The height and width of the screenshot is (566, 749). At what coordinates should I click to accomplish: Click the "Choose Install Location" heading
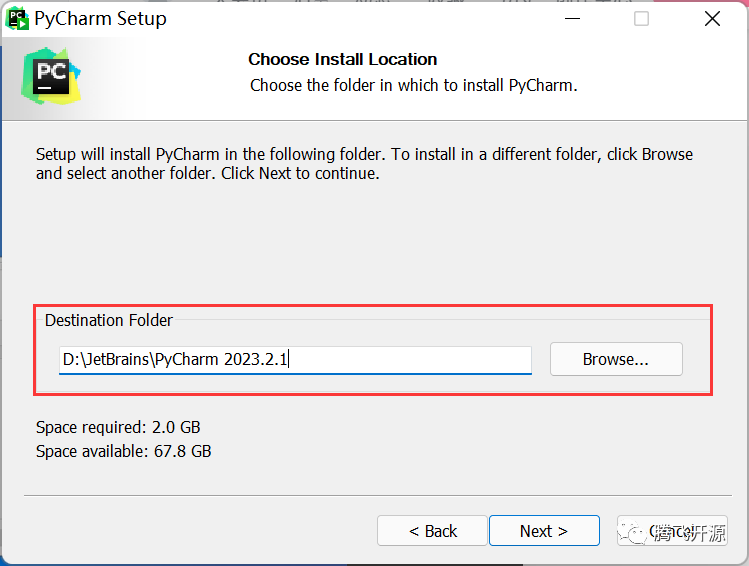pyautogui.click(x=342, y=59)
